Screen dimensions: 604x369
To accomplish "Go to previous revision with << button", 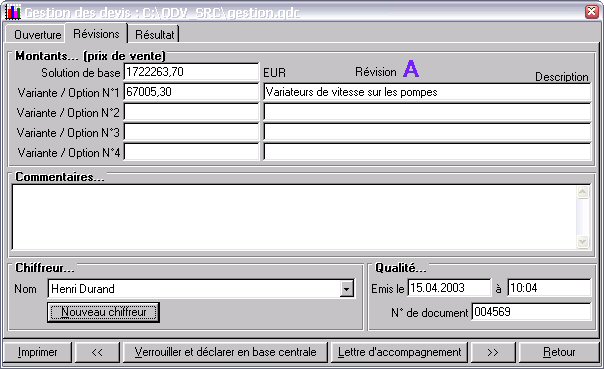I will pyautogui.click(x=97, y=352).
